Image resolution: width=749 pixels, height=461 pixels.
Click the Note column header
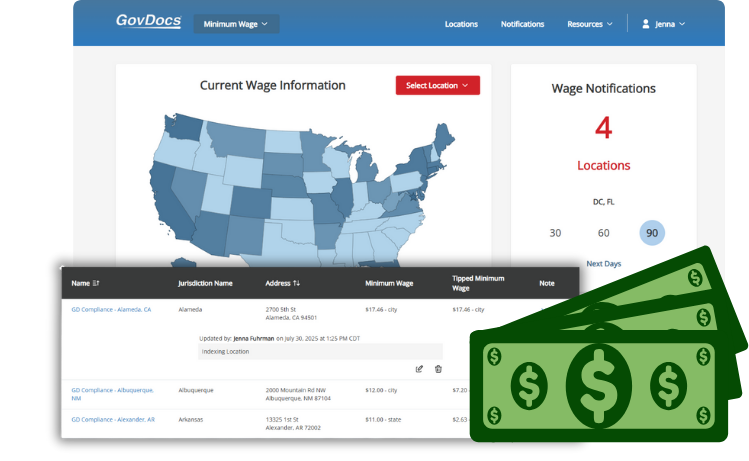coord(547,283)
